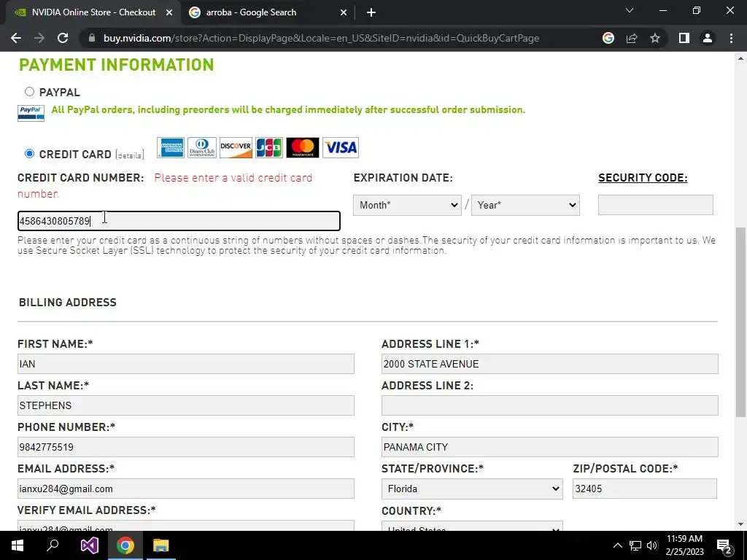
Task: Open File Explorer from the taskbar
Action: pos(161,545)
